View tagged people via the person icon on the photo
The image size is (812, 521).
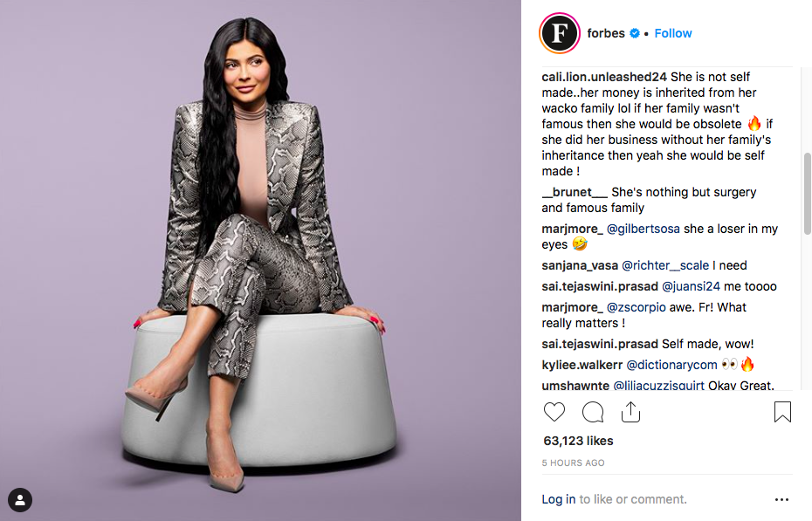pos(20,500)
